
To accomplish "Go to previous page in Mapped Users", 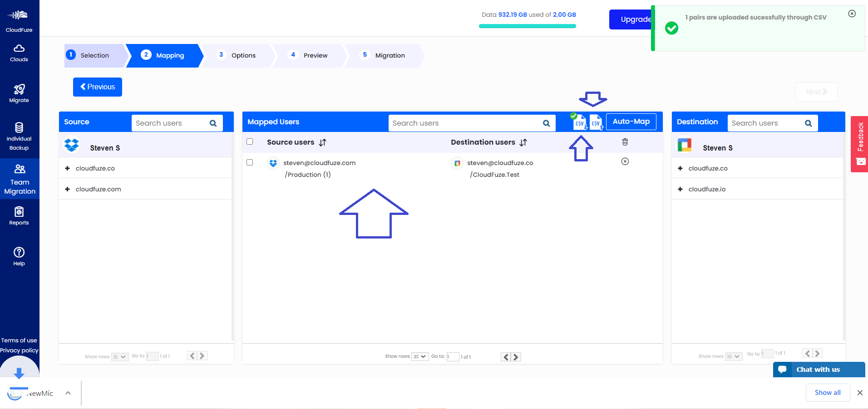I will point(506,357).
